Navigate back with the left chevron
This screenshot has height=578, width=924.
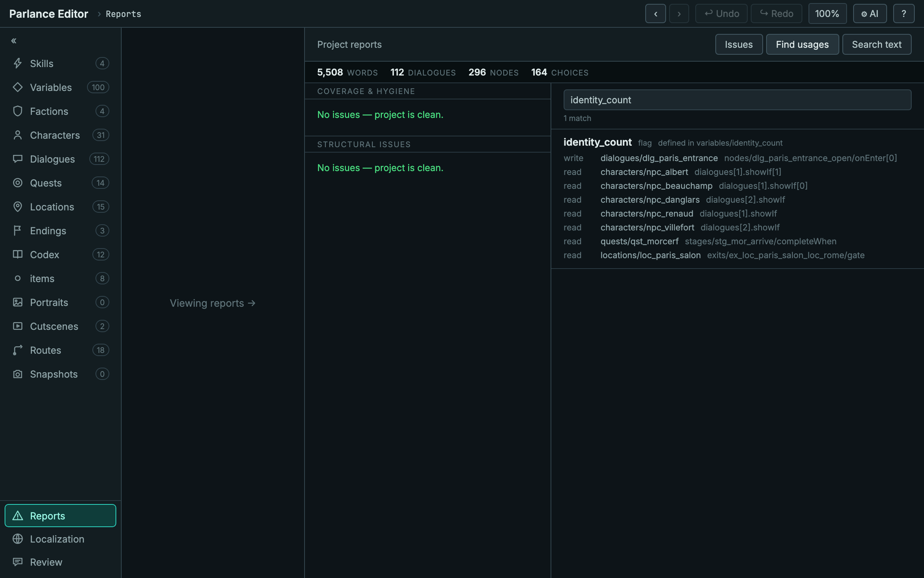click(x=656, y=14)
